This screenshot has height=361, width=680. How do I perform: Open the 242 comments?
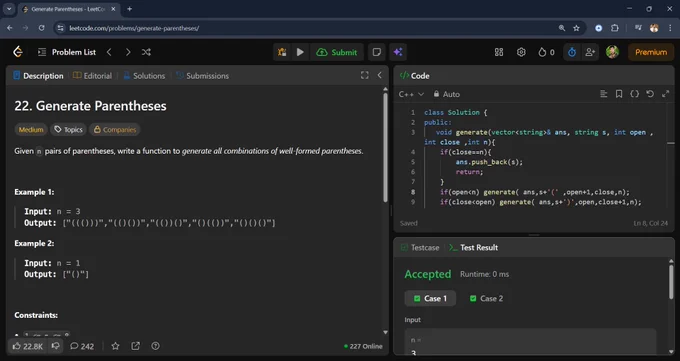(x=82, y=346)
